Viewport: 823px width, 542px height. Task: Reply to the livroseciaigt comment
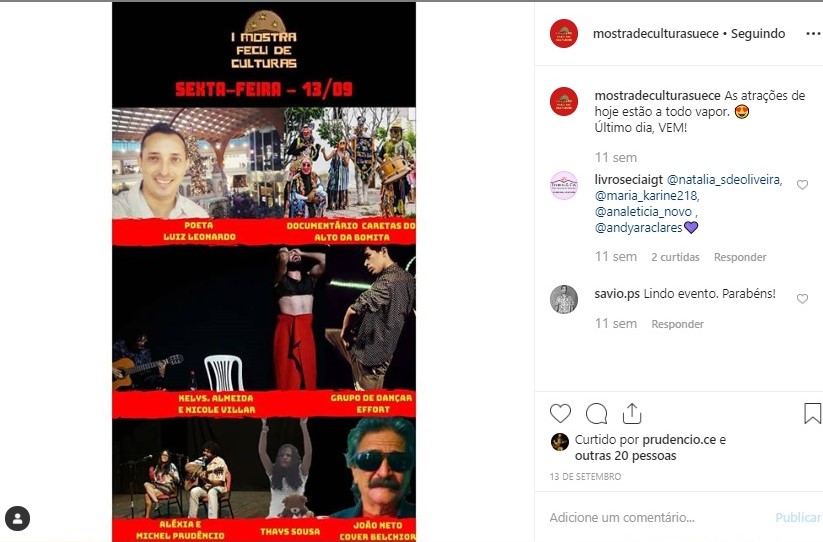tap(740, 257)
